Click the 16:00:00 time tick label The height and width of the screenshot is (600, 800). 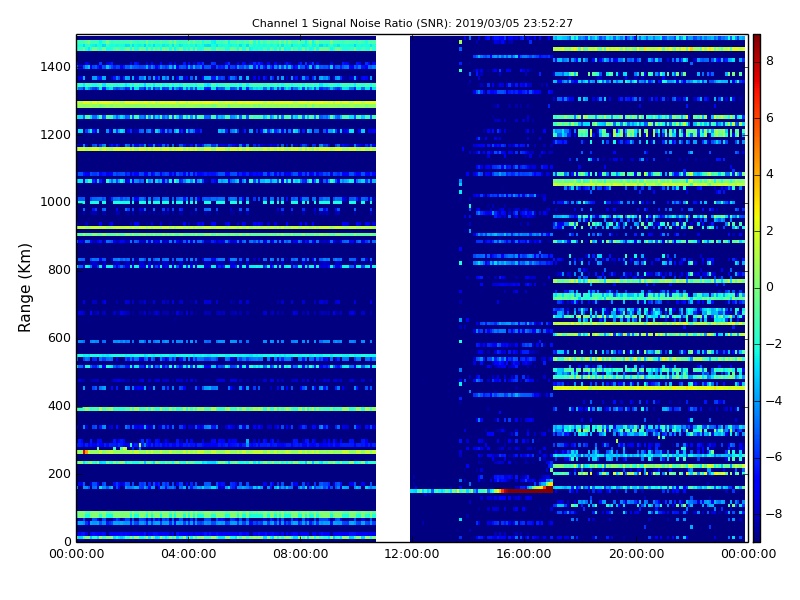coord(524,554)
